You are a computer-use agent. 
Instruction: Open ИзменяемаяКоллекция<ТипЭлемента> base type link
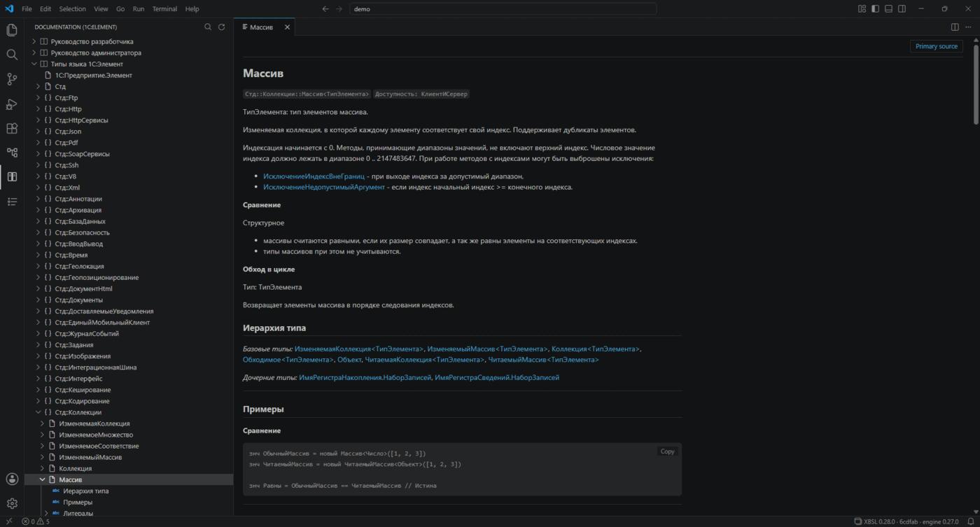359,349
